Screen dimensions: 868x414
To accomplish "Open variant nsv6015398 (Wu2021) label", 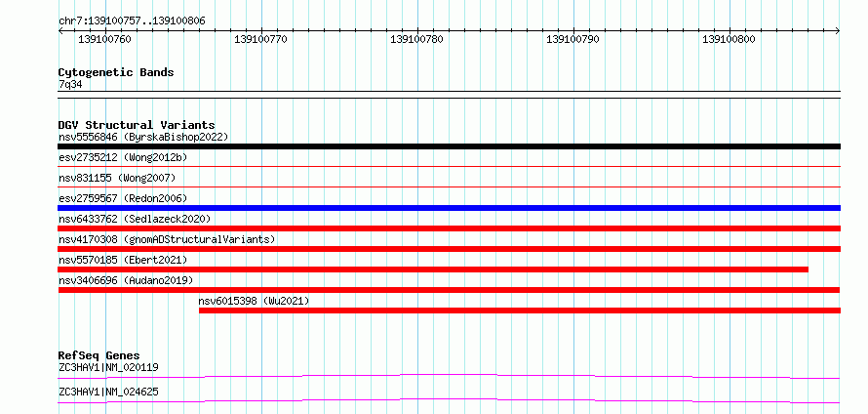I will coord(255,301).
